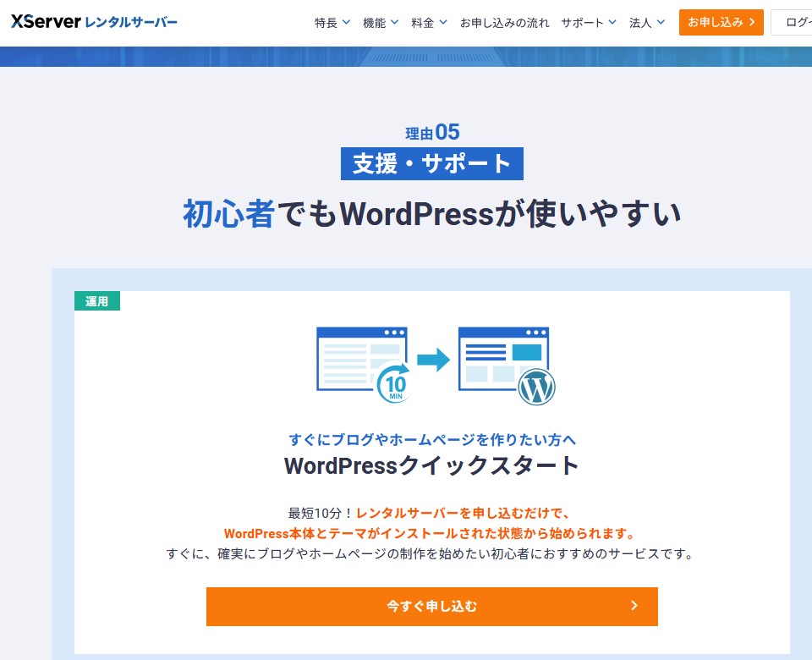This screenshot has height=660, width=812.
Task: Click the WordPress logo icon
Action: tap(537, 388)
